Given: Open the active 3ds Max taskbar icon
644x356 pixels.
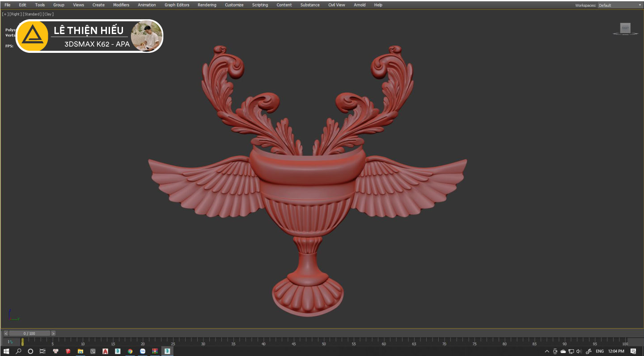Looking at the screenshot, I should 167,352.
